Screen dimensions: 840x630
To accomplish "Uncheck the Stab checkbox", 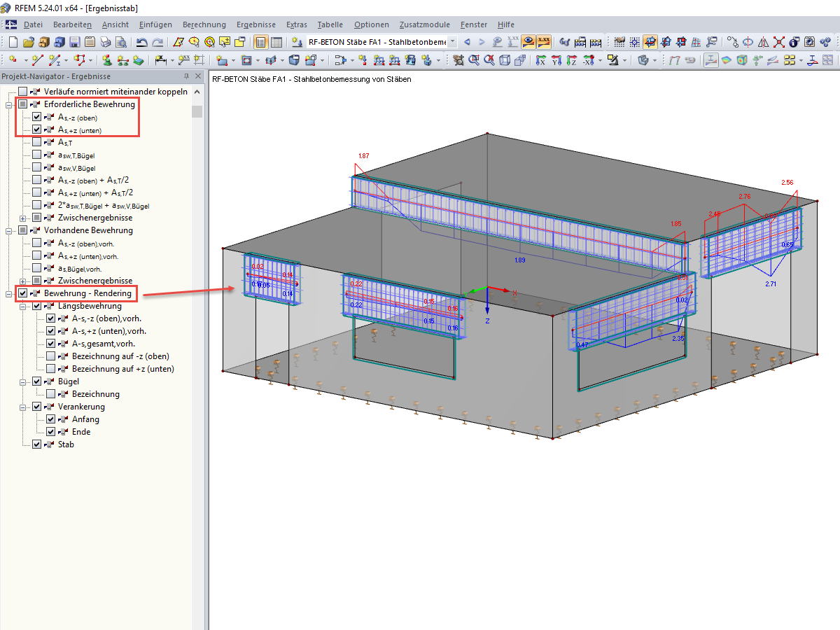I will tap(36, 444).
